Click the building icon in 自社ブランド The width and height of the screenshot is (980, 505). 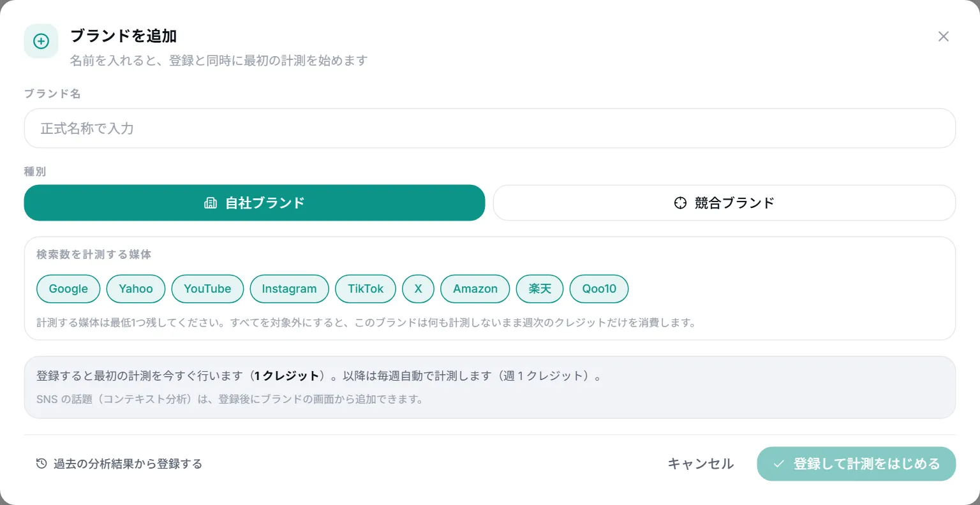[211, 203]
